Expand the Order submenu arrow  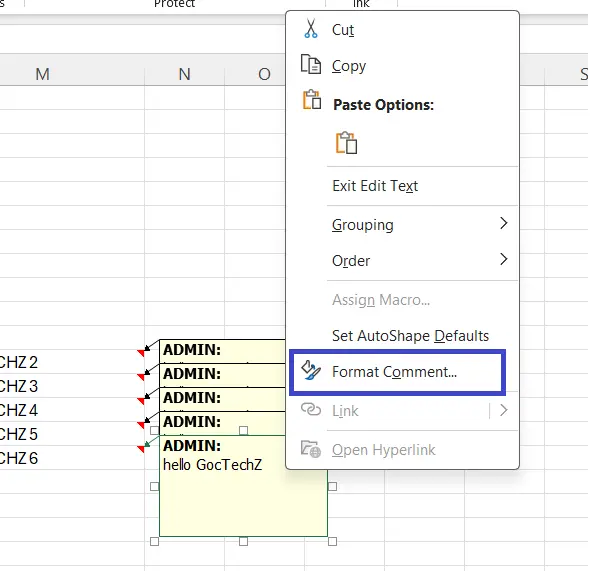[x=504, y=259]
